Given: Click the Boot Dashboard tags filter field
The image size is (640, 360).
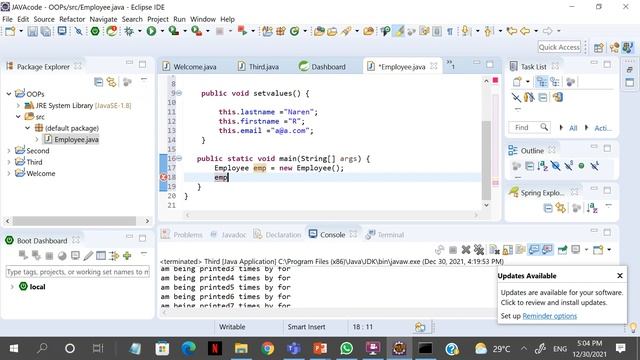Looking at the screenshot, I should [x=78, y=272].
